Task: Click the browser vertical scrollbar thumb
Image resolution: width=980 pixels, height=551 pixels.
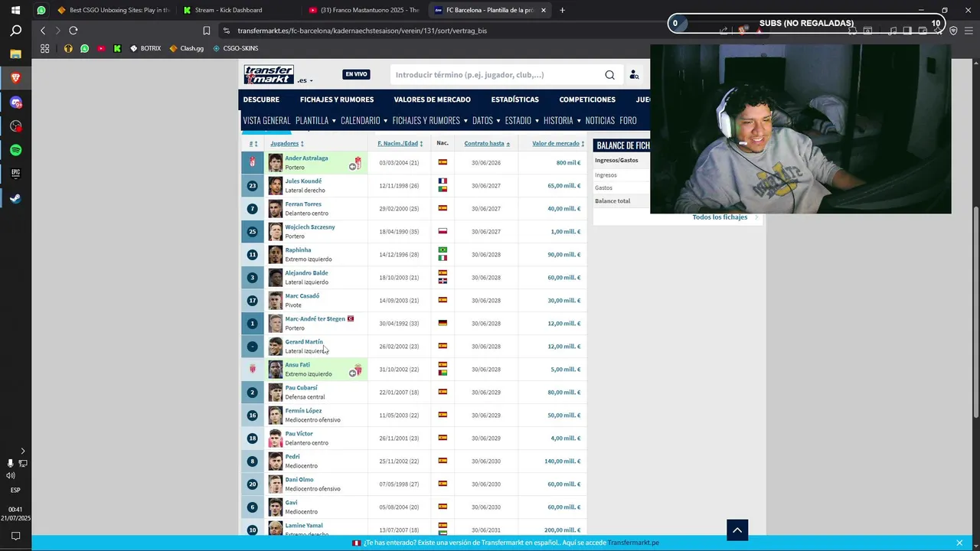Action: tap(975, 312)
